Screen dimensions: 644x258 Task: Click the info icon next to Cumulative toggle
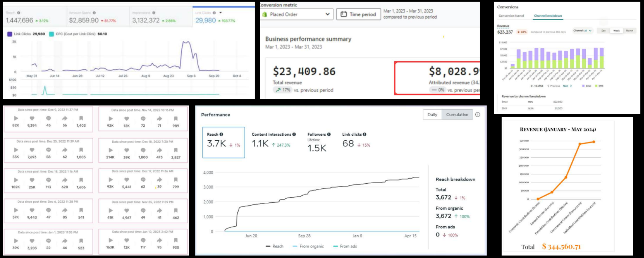477,115
